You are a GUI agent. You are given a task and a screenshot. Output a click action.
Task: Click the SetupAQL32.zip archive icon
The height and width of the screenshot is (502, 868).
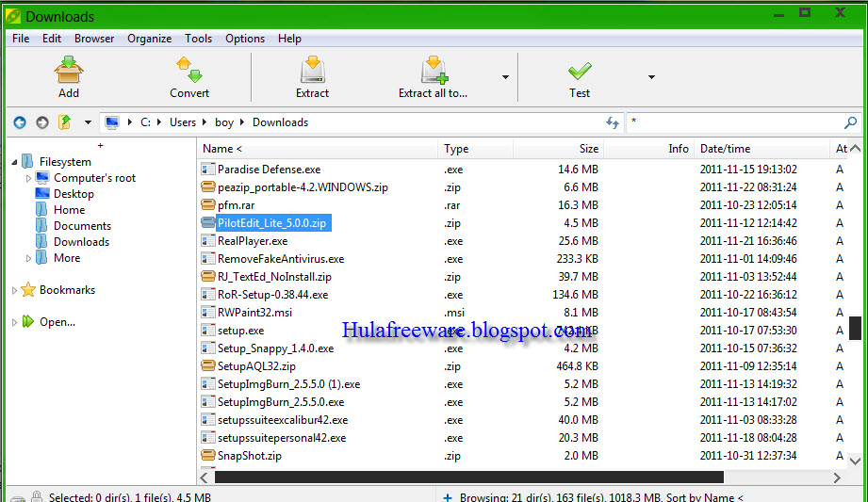pyautogui.click(x=208, y=365)
